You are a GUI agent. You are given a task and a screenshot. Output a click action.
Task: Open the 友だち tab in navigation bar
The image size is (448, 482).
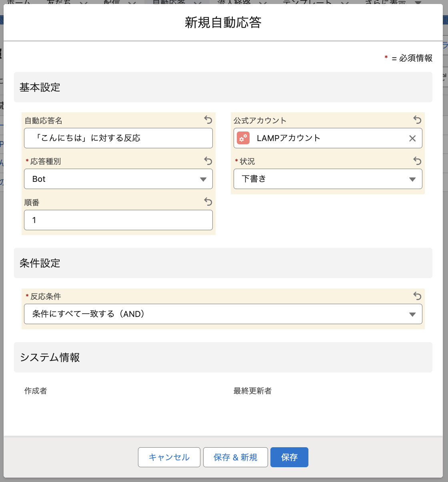(59, 2)
